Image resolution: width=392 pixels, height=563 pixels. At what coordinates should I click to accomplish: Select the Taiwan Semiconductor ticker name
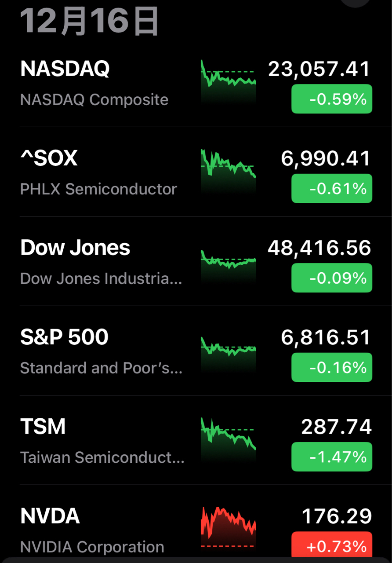coord(43,427)
